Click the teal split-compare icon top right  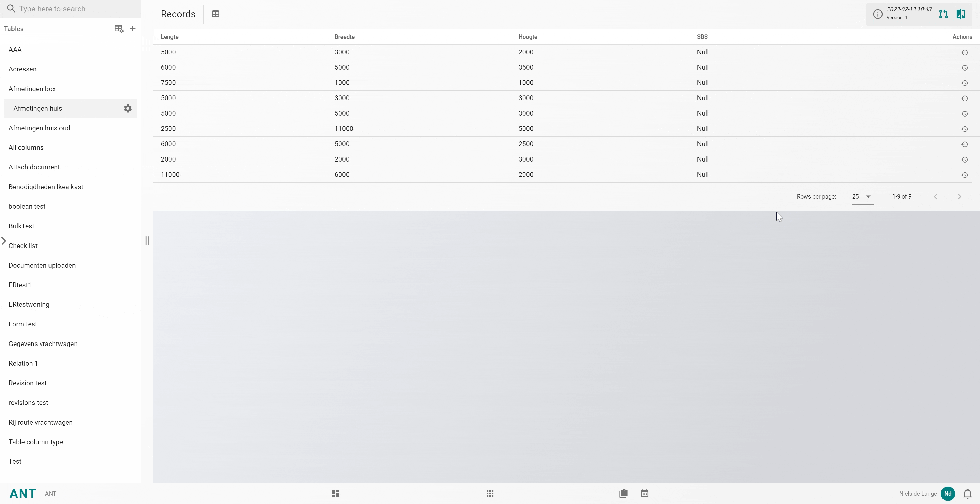tap(961, 14)
